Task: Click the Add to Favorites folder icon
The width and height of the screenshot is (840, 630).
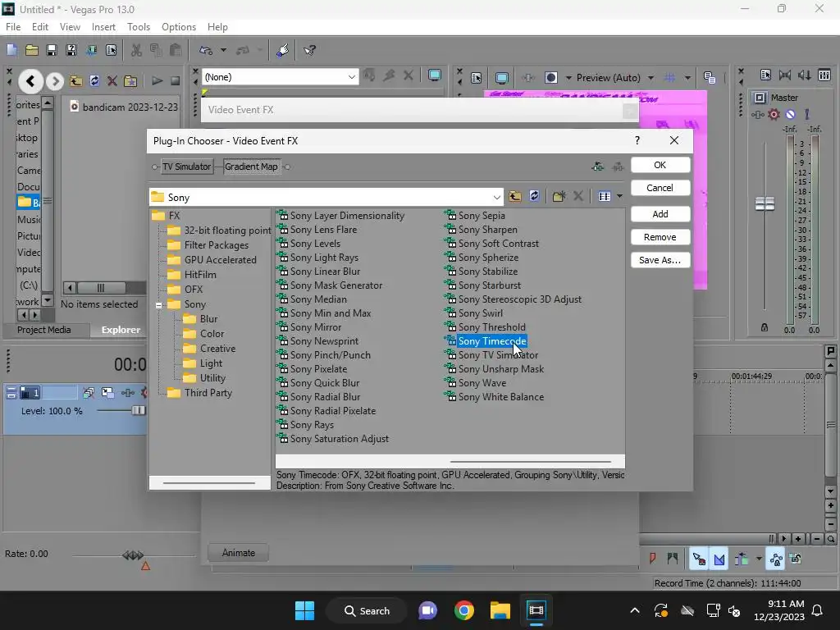Action: point(130,81)
